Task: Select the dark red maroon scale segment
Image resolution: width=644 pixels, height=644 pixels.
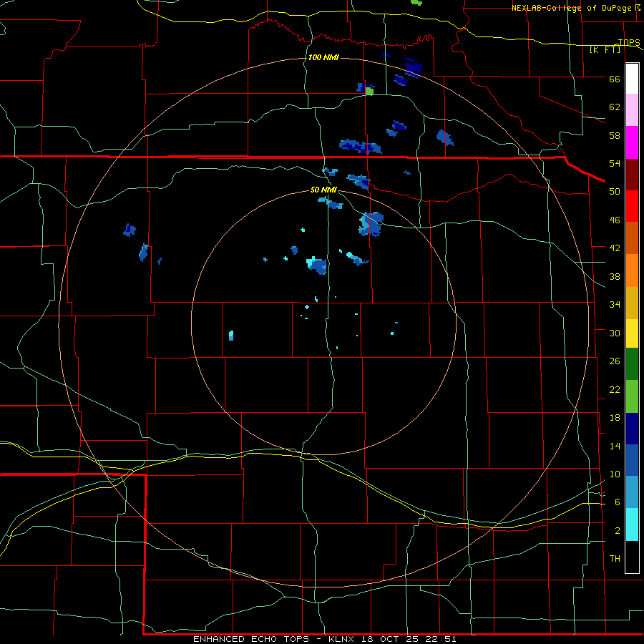Action: click(x=632, y=175)
